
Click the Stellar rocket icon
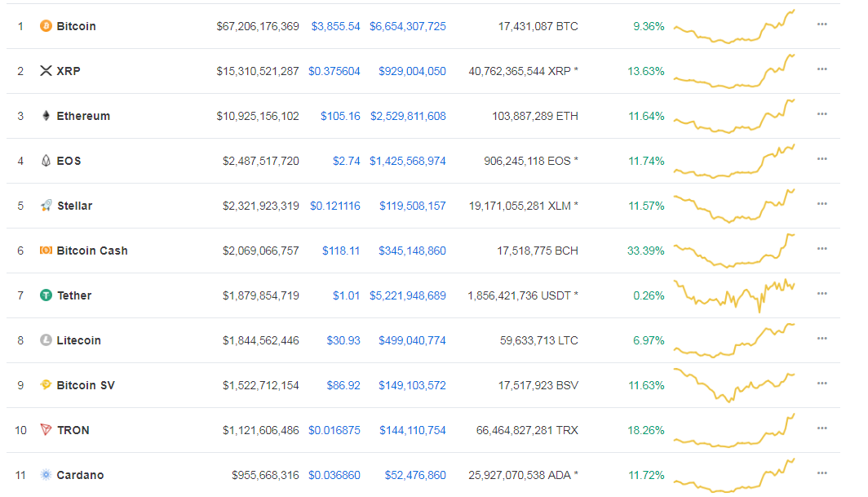(x=46, y=206)
